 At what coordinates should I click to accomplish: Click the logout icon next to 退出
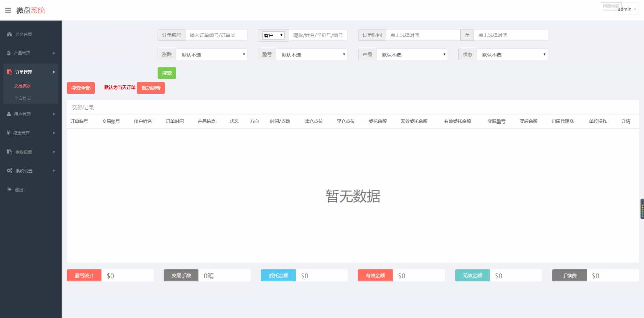click(x=9, y=189)
